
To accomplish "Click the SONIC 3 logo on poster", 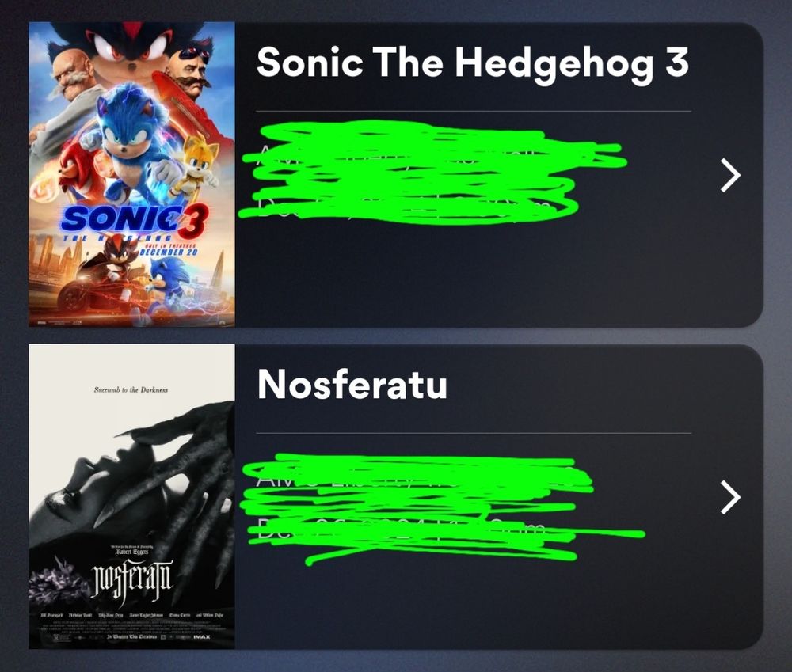I will pos(134,221).
